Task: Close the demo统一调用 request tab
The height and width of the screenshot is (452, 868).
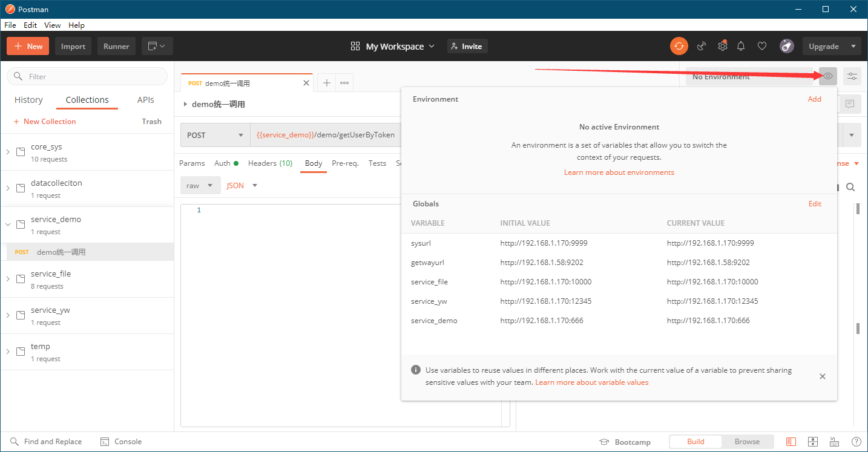Action: [x=306, y=83]
